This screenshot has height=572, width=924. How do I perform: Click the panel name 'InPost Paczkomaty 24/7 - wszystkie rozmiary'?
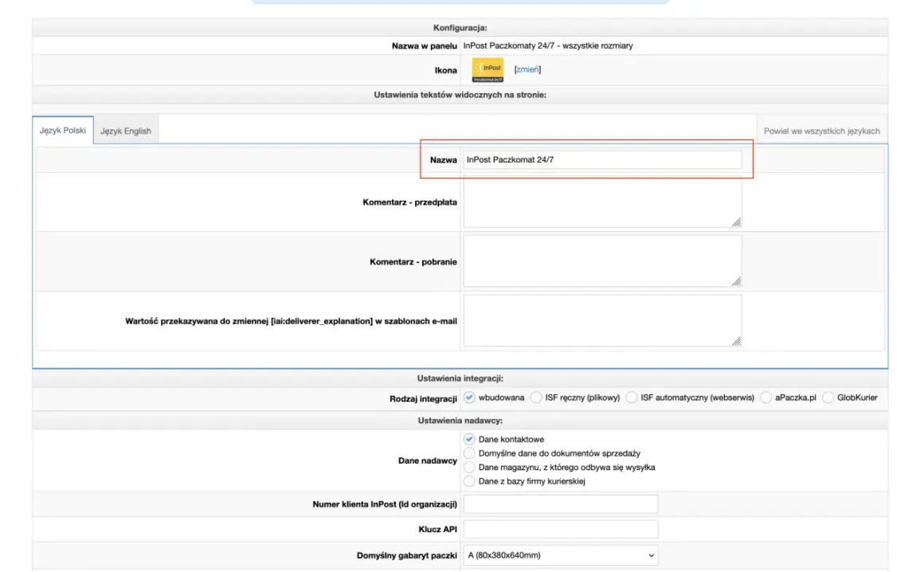pos(548,45)
